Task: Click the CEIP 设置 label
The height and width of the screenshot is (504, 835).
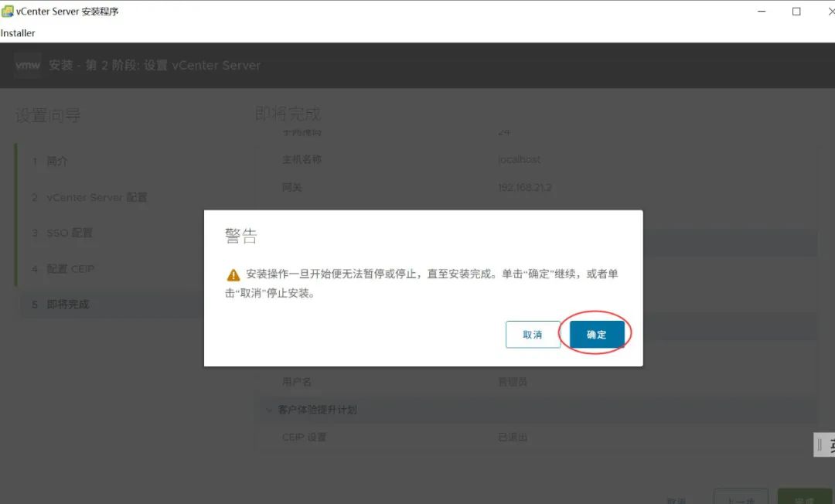Action: pyautogui.click(x=304, y=437)
